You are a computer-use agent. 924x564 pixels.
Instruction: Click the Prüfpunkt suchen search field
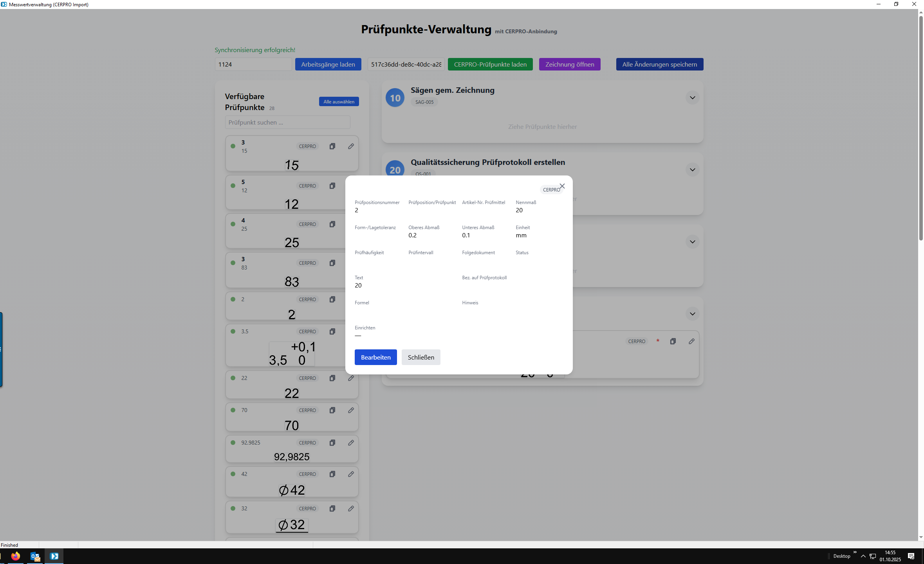[x=287, y=122]
